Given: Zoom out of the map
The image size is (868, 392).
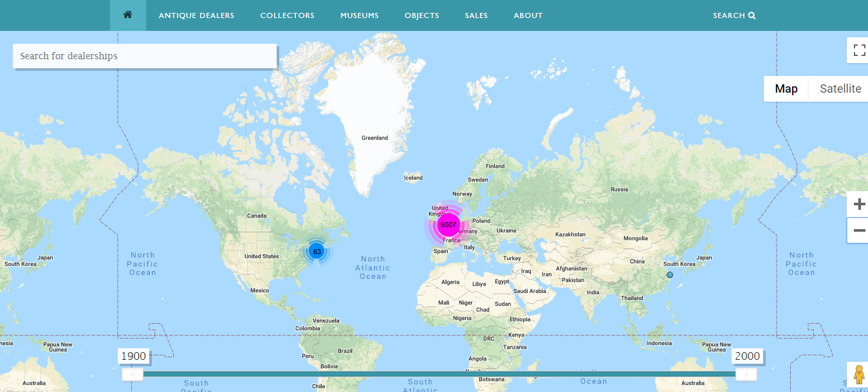Looking at the screenshot, I should (x=859, y=230).
